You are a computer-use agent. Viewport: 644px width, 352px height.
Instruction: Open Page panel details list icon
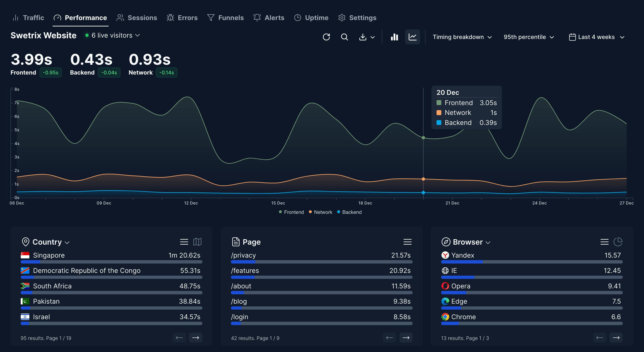point(407,242)
